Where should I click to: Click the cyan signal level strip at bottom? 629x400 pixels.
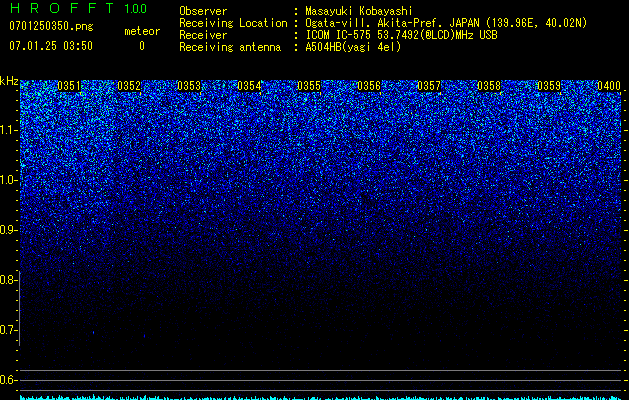click(321, 398)
